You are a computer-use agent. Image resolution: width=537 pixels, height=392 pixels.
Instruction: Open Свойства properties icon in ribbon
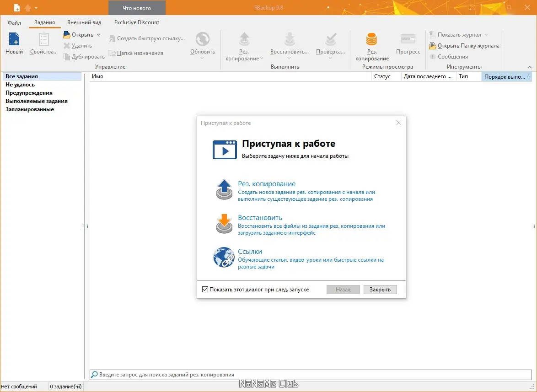pyautogui.click(x=44, y=39)
